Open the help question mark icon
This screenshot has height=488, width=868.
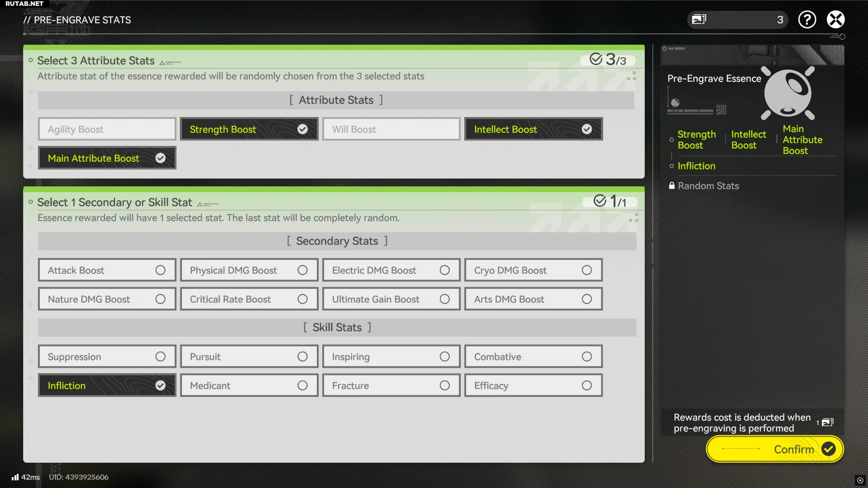tap(807, 19)
